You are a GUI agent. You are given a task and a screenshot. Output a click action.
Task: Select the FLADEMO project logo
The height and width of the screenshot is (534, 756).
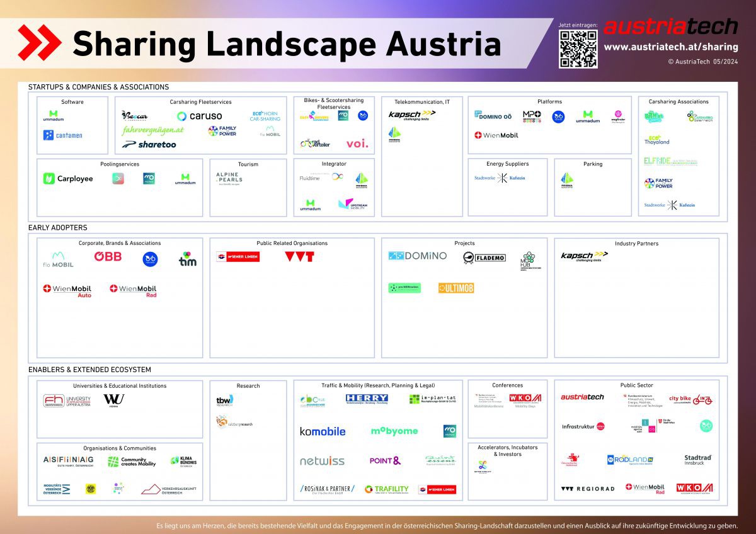tap(485, 257)
